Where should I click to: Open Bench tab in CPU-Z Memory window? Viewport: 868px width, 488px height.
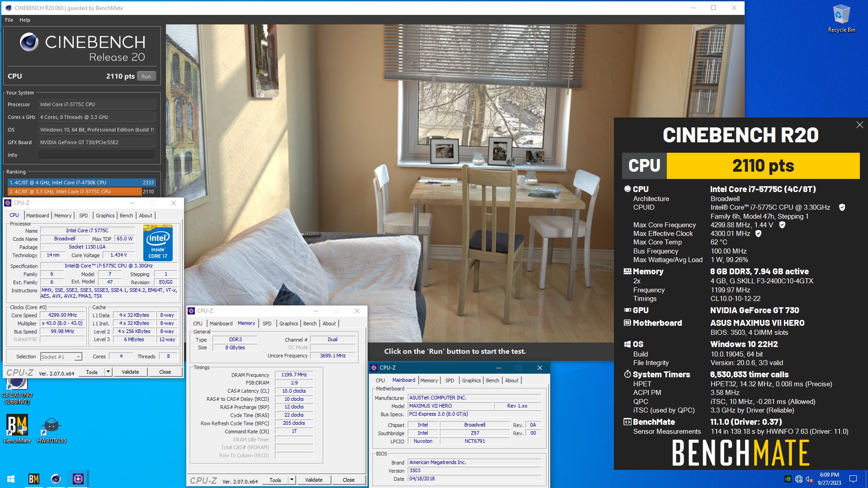click(x=310, y=324)
